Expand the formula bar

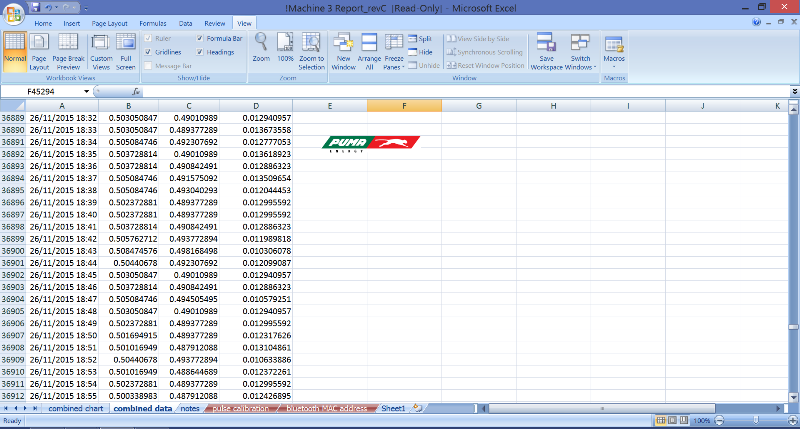[794, 92]
